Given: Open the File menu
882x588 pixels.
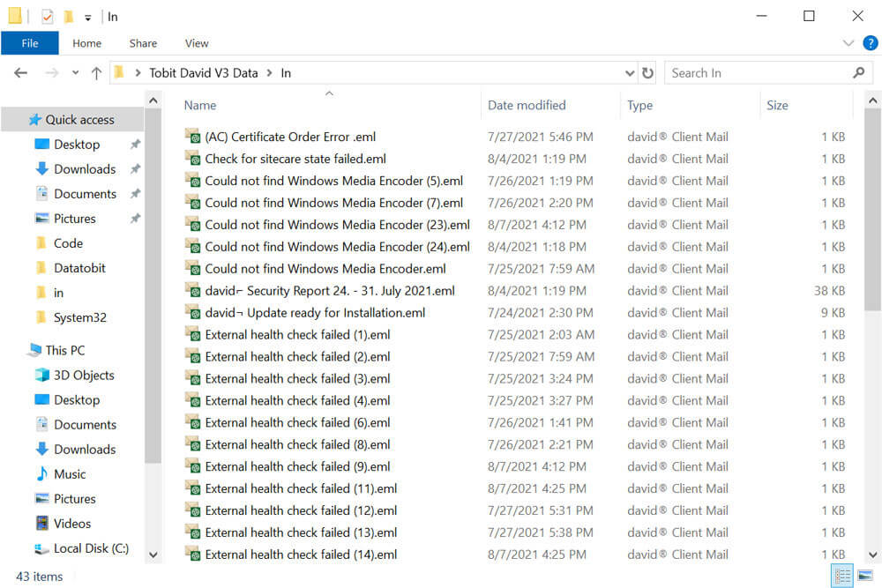Looking at the screenshot, I should (x=29, y=43).
